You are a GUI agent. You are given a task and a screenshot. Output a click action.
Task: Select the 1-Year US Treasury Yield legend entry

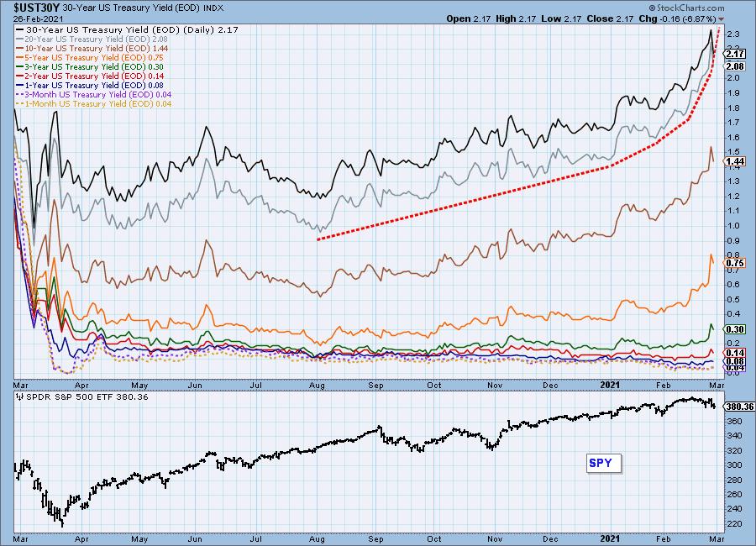[x=90, y=85]
